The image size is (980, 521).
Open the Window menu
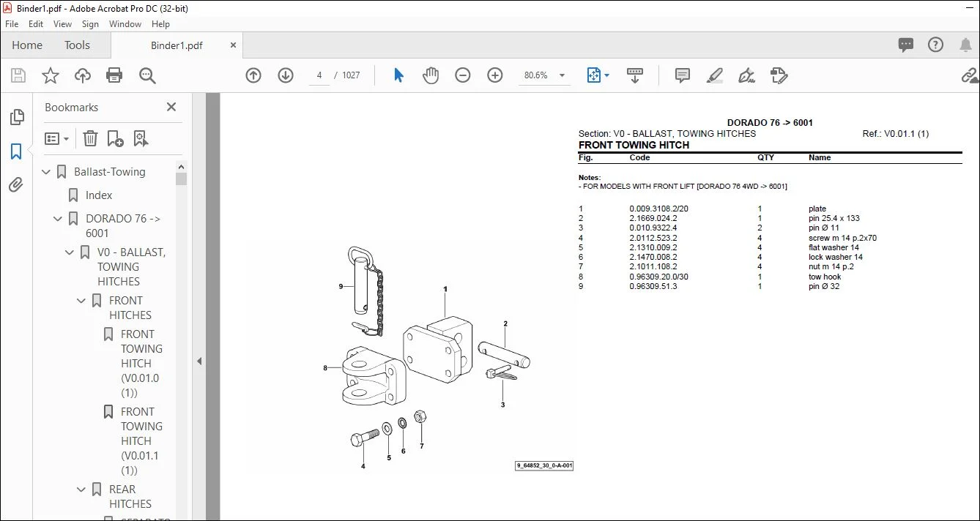point(125,24)
